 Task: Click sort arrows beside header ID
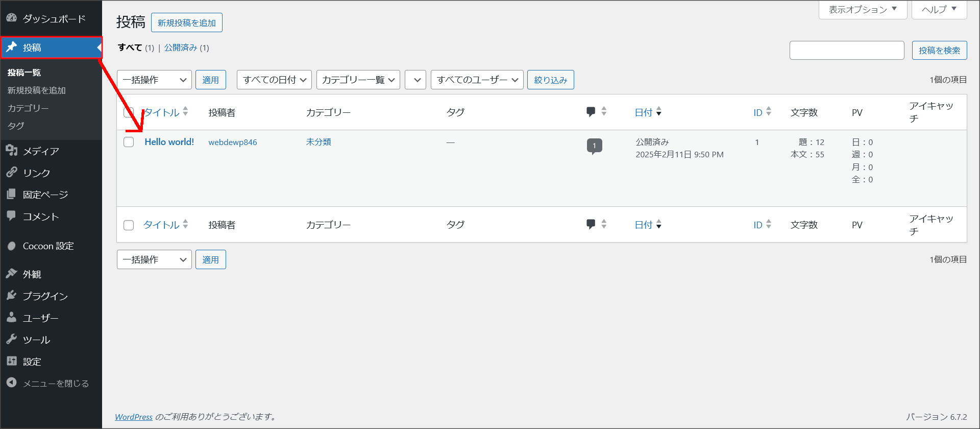pos(769,111)
